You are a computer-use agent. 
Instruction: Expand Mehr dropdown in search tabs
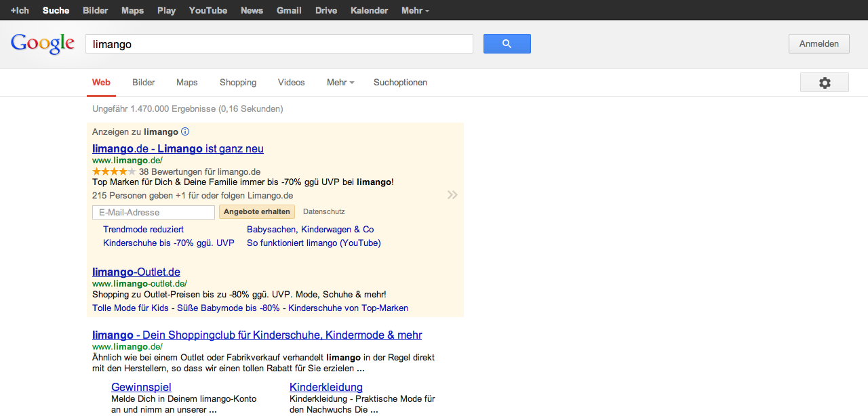340,83
